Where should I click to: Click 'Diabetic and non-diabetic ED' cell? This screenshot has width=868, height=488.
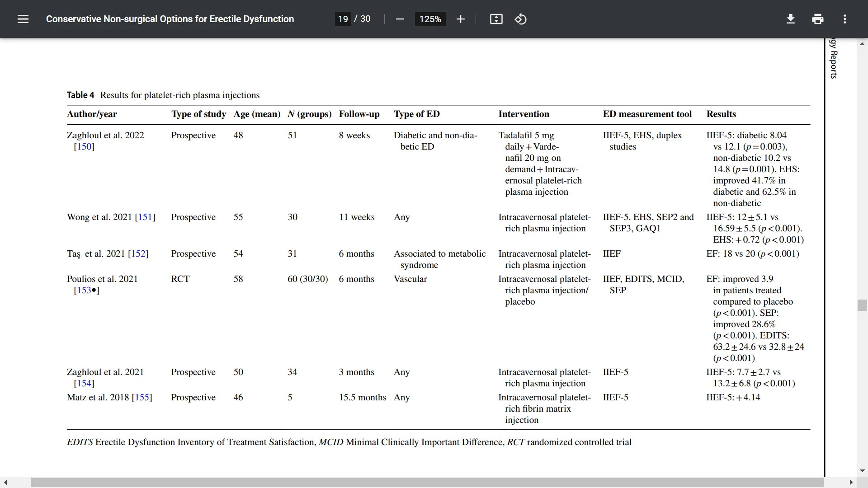[x=435, y=141]
